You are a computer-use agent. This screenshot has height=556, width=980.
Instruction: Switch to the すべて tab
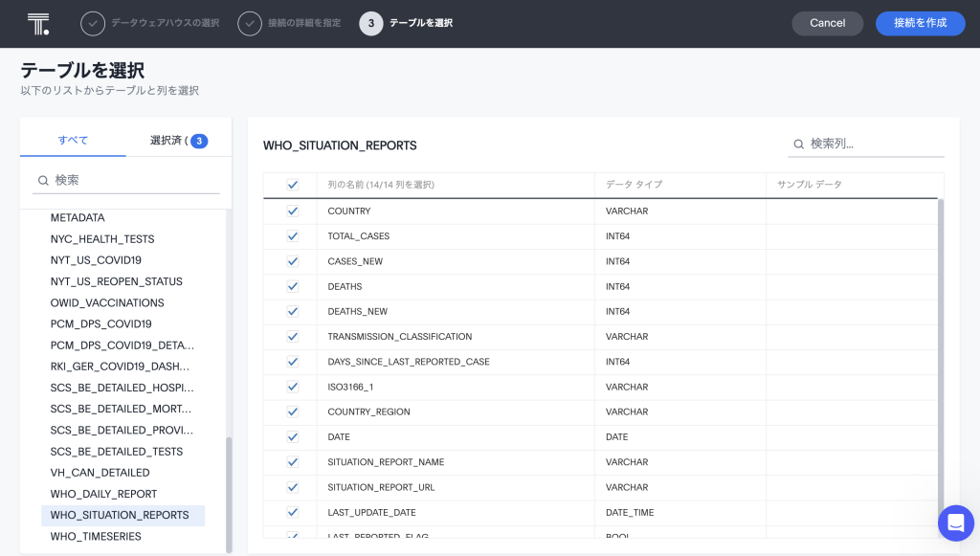click(x=73, y=141)
